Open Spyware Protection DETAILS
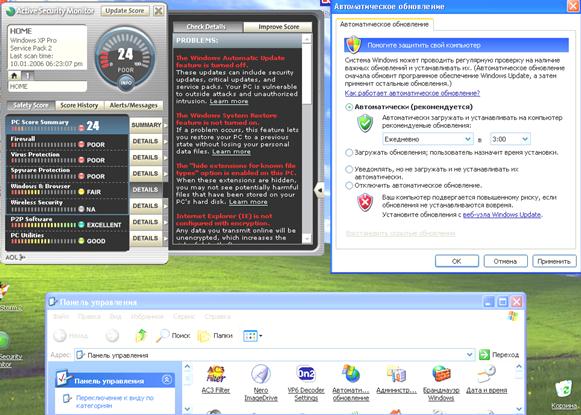 coord(146,173)
